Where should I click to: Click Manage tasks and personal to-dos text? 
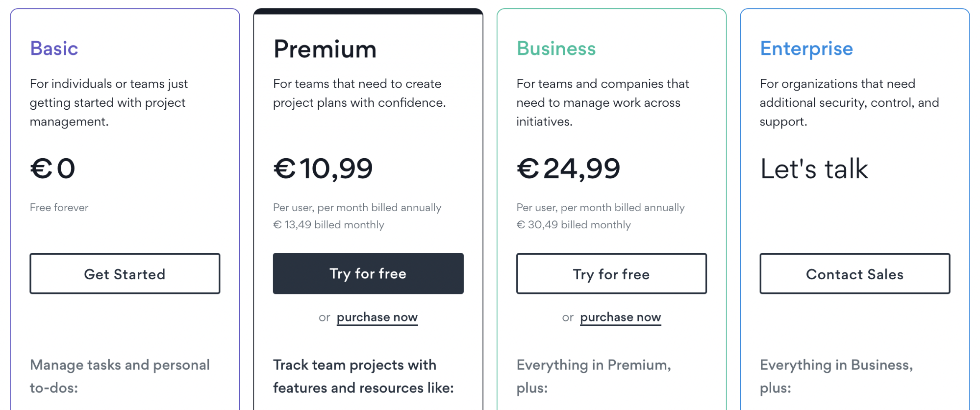pyautogui.click(x=120, y=376)
